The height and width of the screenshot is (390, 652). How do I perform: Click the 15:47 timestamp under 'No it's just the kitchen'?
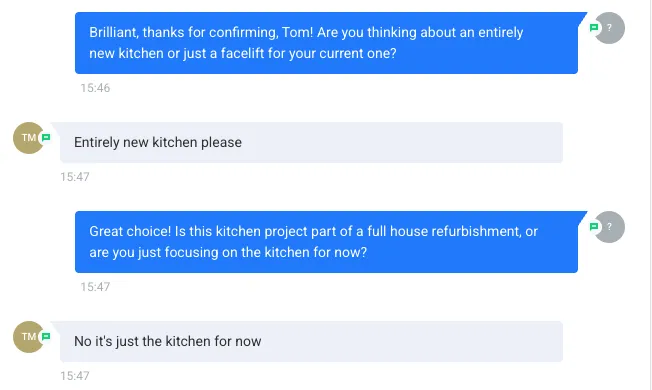pos(75,376)
